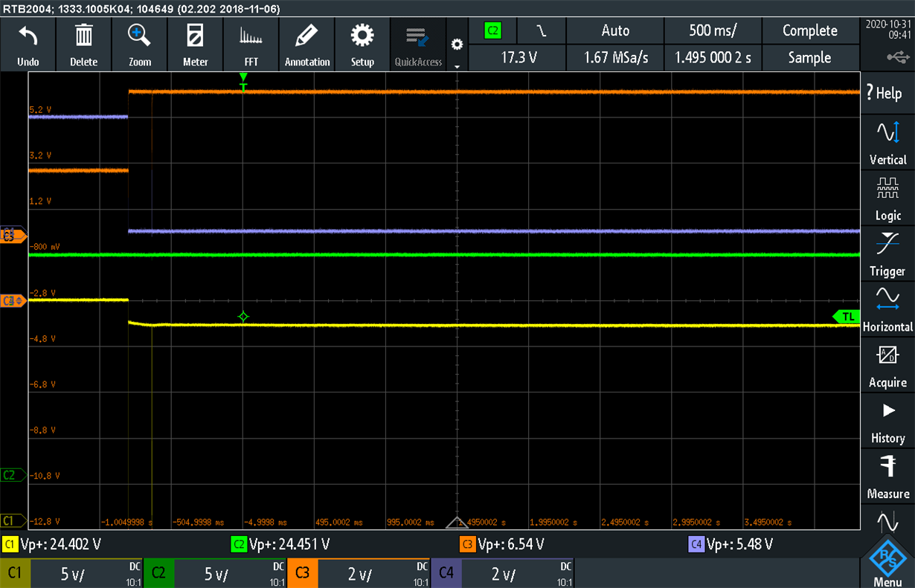Click the 2.4950002 s time axis label
Viewport: 915px width, 588px height.
click(x=626, y=522)
